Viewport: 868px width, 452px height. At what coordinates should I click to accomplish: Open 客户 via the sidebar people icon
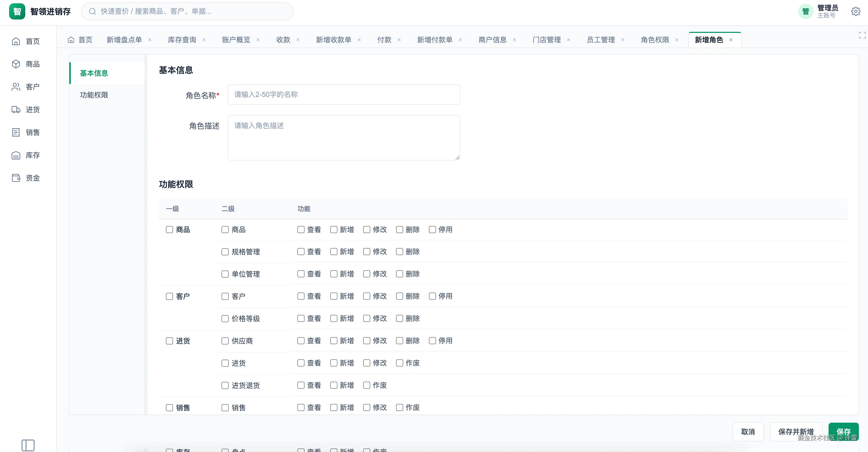(x=16, y=87)
